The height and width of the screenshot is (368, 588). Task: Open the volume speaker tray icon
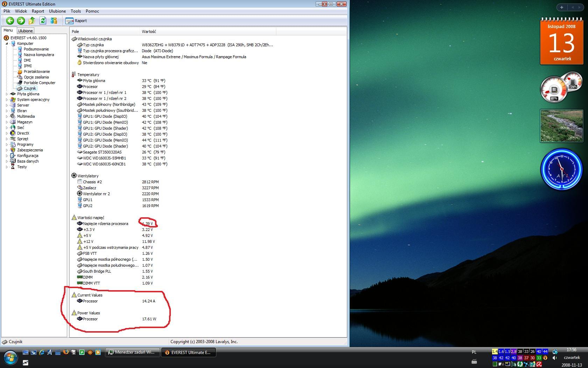pos(555,358)
